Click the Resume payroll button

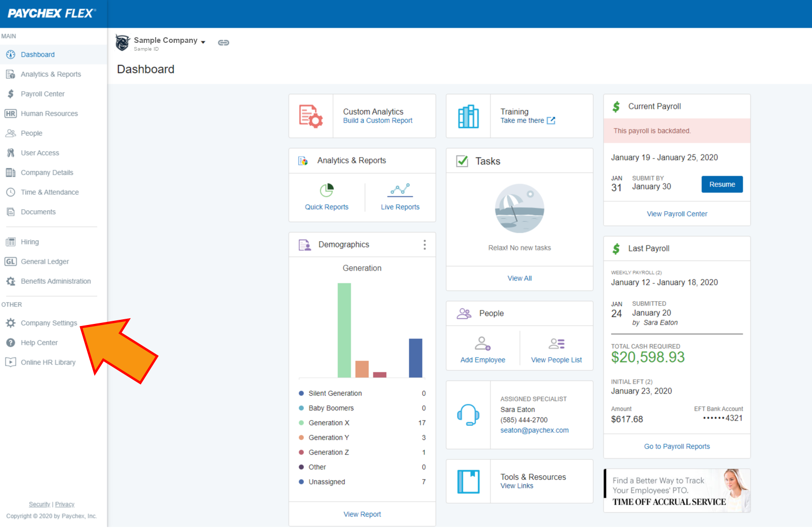click(x=722, y=184)
